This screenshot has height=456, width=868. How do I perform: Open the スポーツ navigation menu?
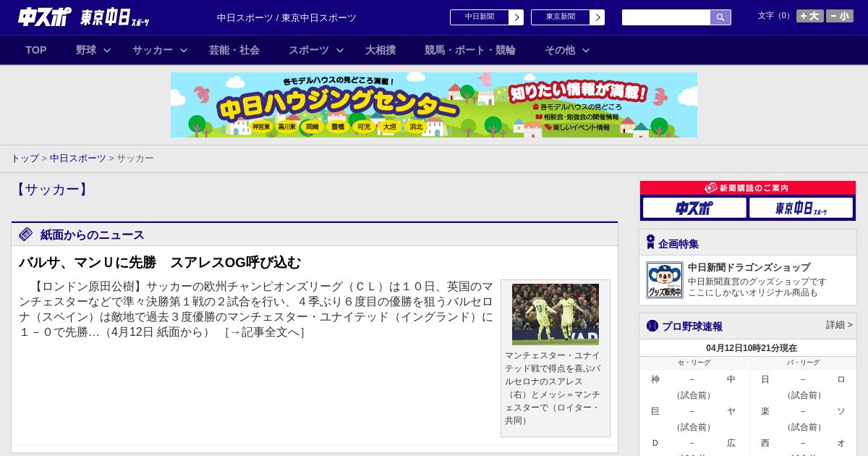[x=309, y=50]
